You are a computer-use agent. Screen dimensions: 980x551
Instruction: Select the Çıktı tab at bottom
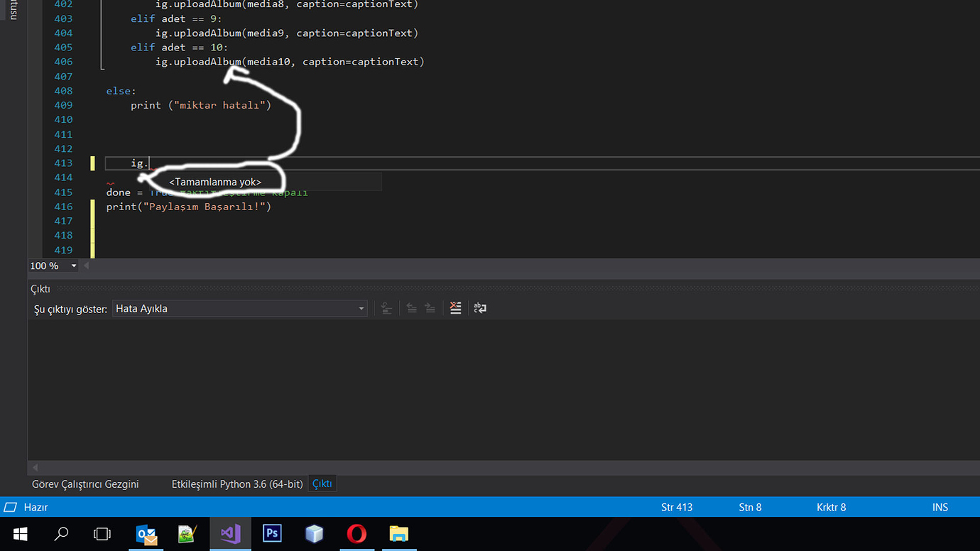322,484
